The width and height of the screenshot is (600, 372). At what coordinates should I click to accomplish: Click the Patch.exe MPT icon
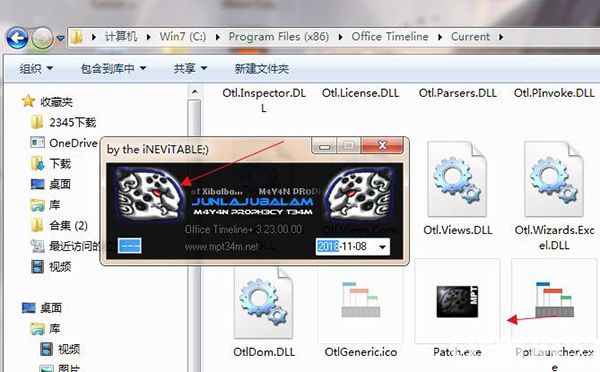(457, 302)
